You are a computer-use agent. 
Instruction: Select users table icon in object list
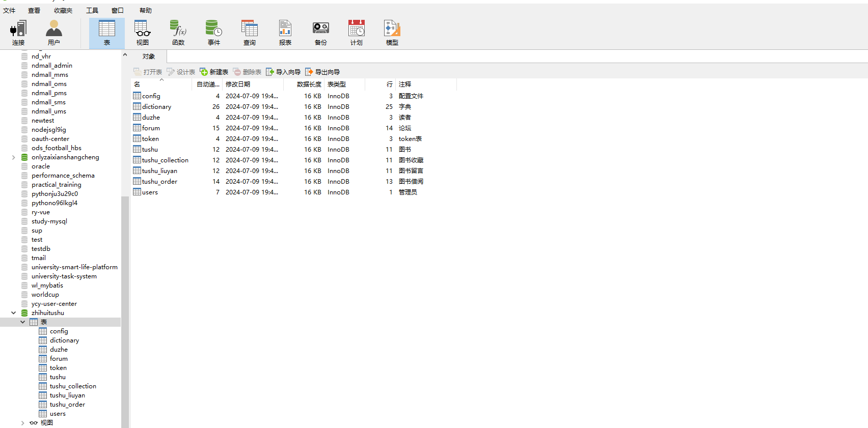click(x=137, y=192)
